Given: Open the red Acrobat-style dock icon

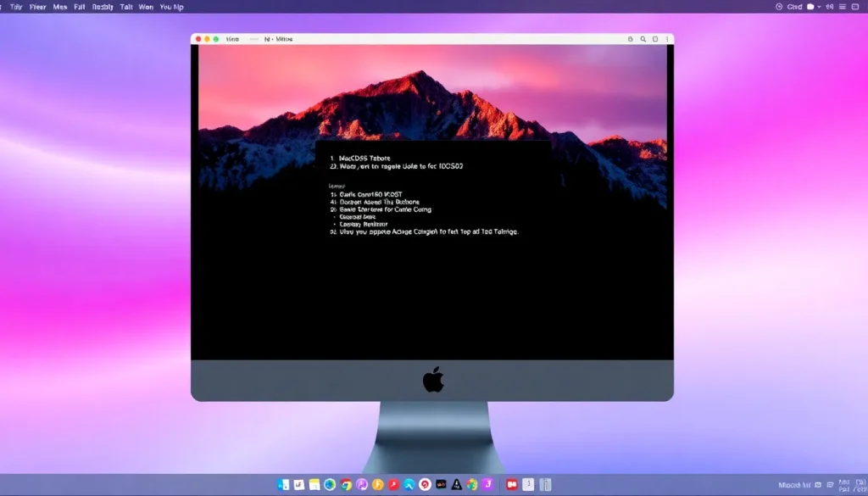Looking at the screenshot, I should tap(393, 484).
